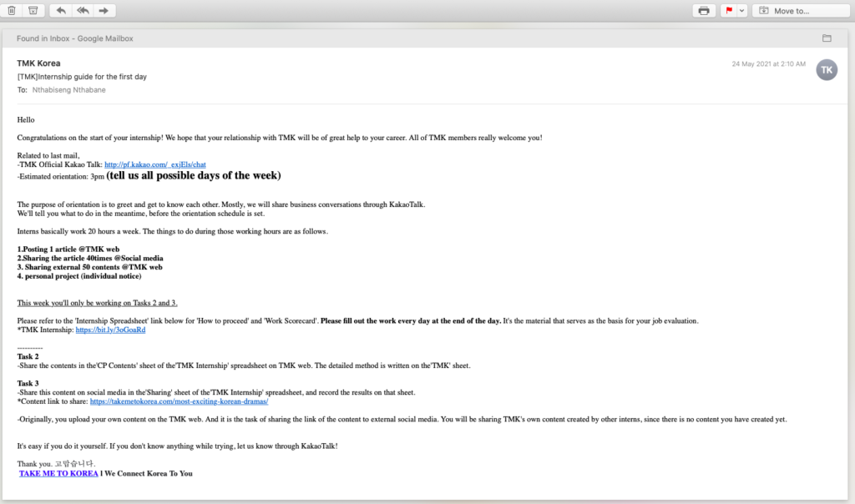
Task: Click the TAKE ME TO KOREA signature link
Action: pos(58,473)
